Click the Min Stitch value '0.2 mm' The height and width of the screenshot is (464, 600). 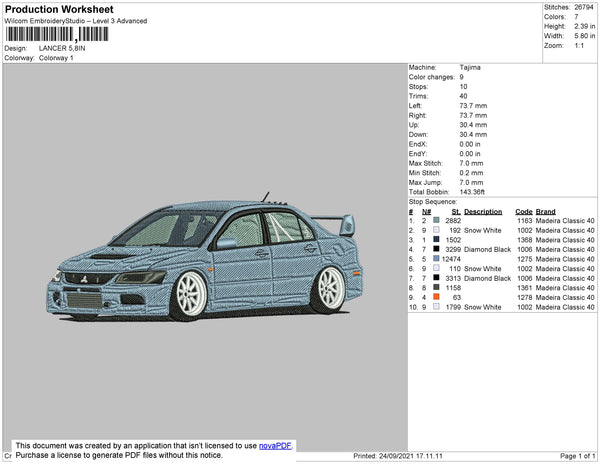coord(471,173)
